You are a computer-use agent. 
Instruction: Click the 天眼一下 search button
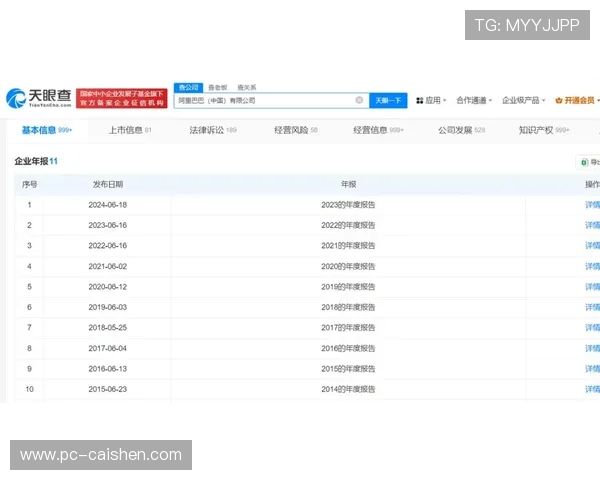pyautogui.click(x=388, y=100)
